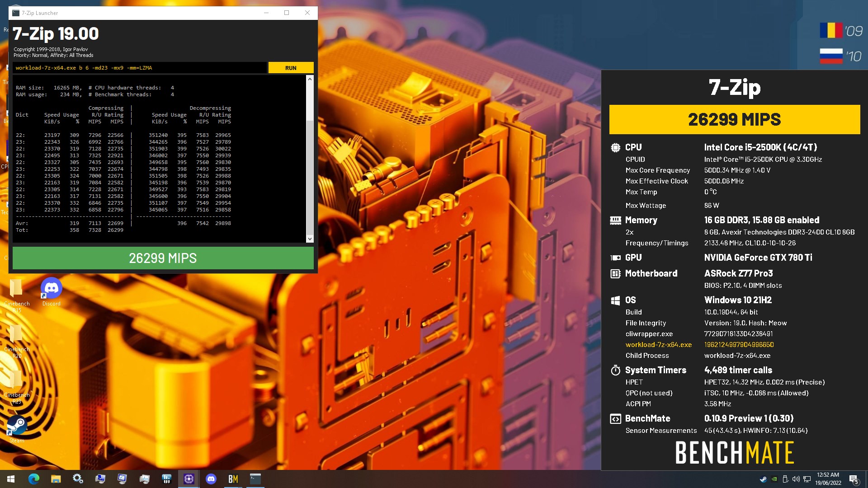Click the 'Windows 10 21H2' OS text
This screenshot has width=868, height=488.
(738, 300)
